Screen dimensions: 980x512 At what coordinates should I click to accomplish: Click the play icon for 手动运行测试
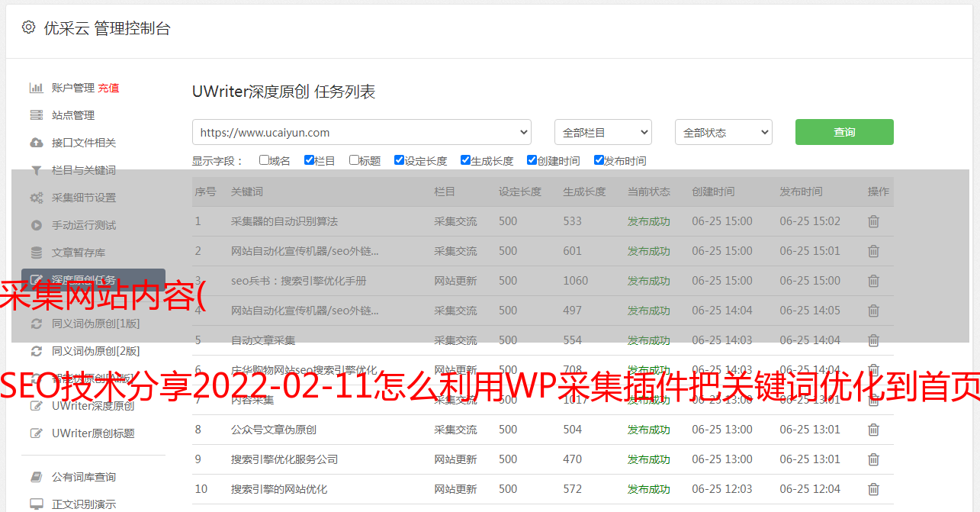pos(36,225)
